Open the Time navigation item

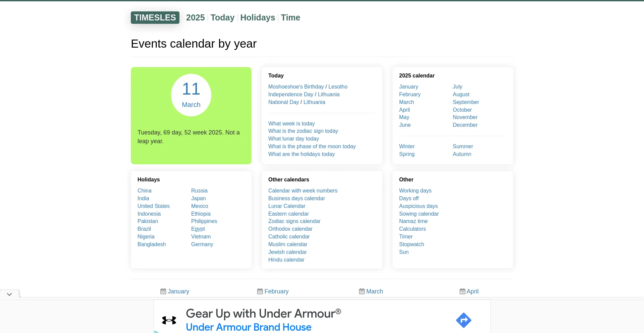point(290,17)
